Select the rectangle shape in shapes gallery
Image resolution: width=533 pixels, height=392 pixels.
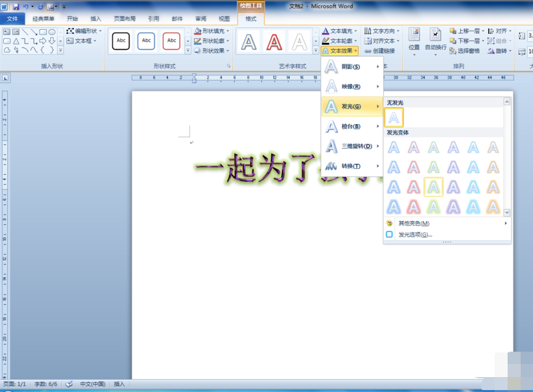[x=43, y=32]
